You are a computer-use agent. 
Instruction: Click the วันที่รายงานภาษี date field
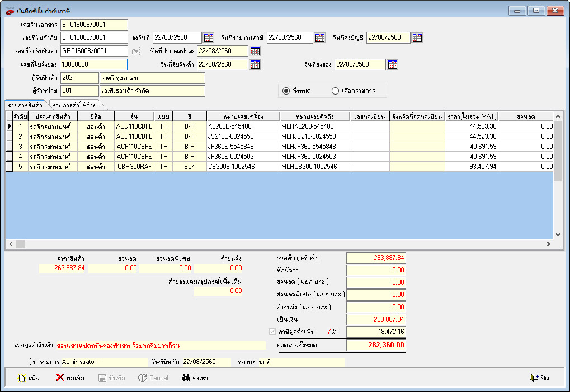click(x=290, y=37)
